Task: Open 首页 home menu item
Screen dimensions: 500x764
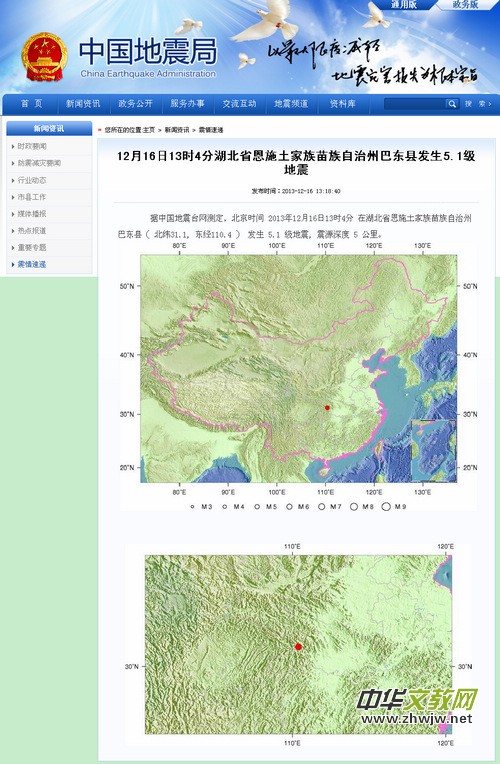Action: [32, 104]
